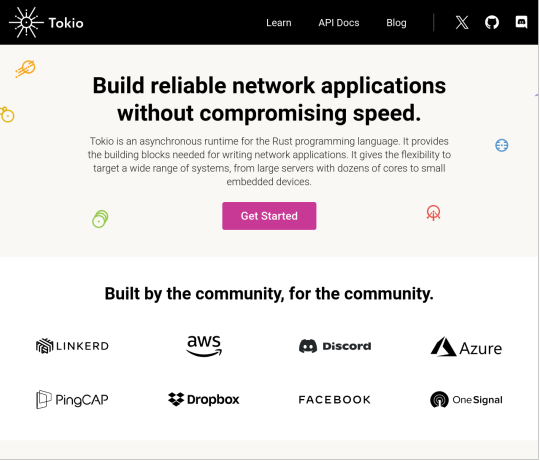The image size is (540, 461).
Task: Open the Discord chat icon in header
Action: click(521, 22)
